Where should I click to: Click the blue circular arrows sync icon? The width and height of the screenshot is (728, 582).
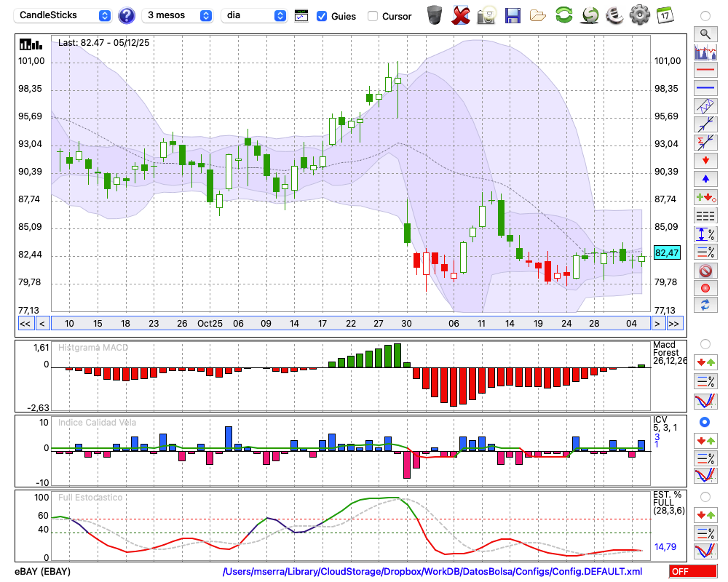click(x=705, y=305)
